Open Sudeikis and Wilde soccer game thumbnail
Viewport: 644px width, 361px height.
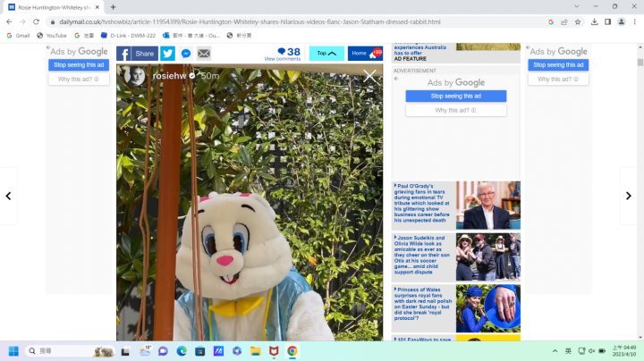488,256
